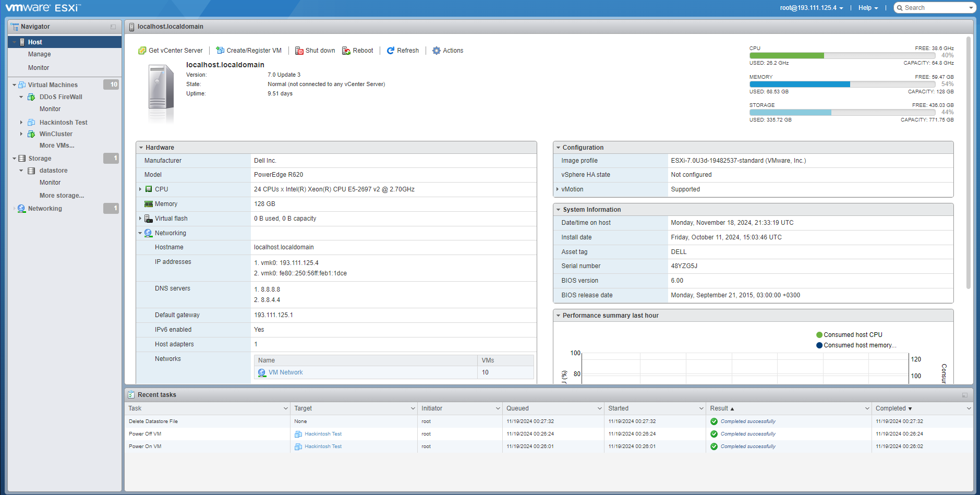Click the Get vCenter Server icon

(x=142, y=51)
